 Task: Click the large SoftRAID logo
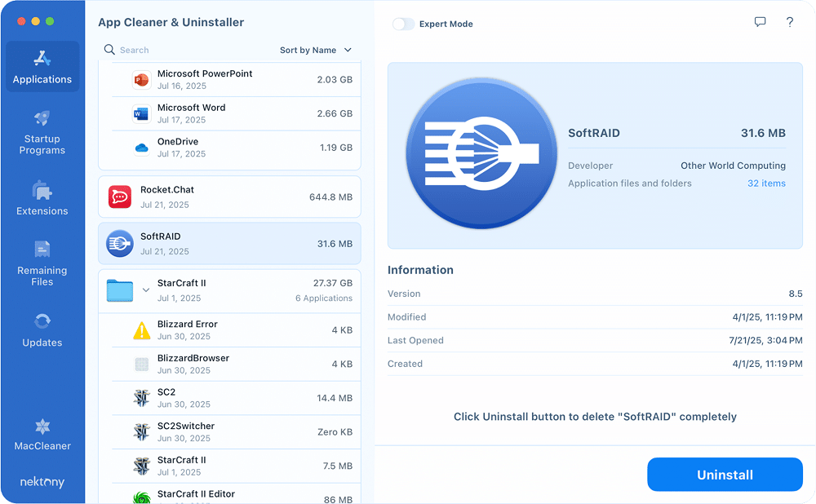click(481, 153)
